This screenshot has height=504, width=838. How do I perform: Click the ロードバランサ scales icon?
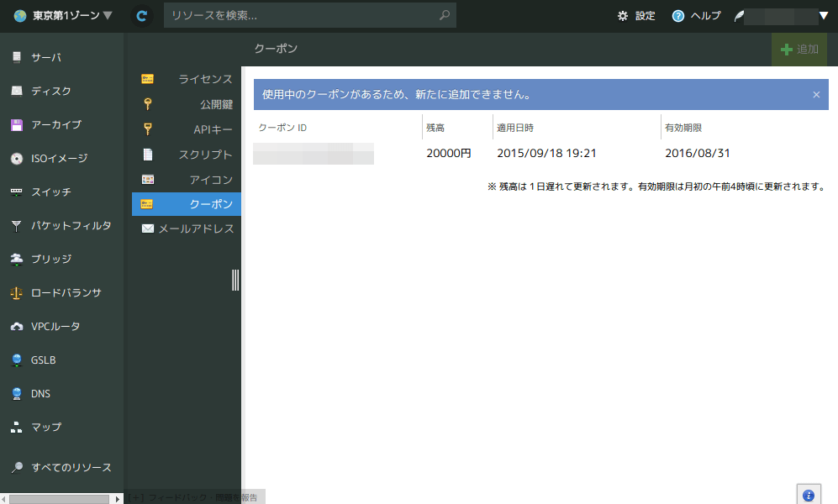(17, 293)
